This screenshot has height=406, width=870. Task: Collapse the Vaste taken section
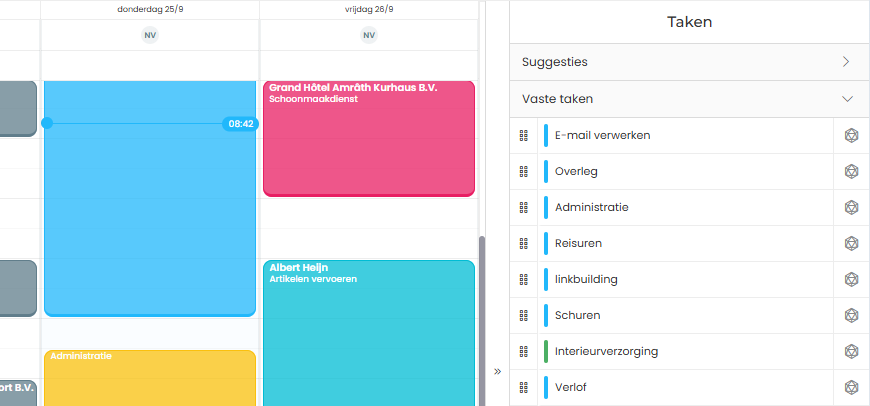click(x=847, y=99)
